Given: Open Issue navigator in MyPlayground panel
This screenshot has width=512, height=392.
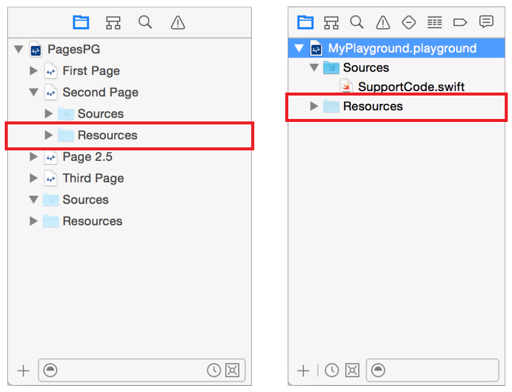Looking at the screenshot, I should coord(383,22).
